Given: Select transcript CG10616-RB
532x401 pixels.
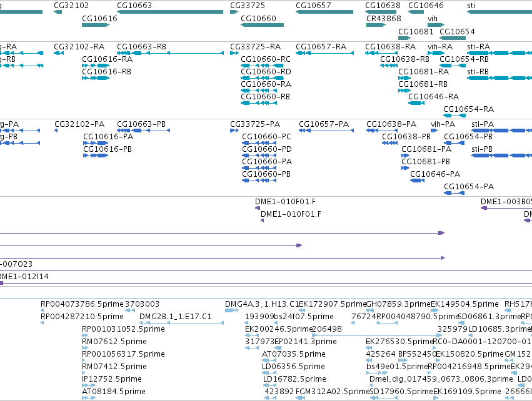Looking at the screenshot, I should click(x=106, y=72).
